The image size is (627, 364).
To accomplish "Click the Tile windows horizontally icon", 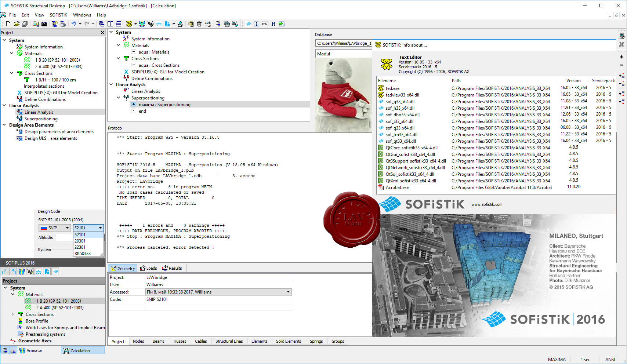I will (x=119, y=24).
